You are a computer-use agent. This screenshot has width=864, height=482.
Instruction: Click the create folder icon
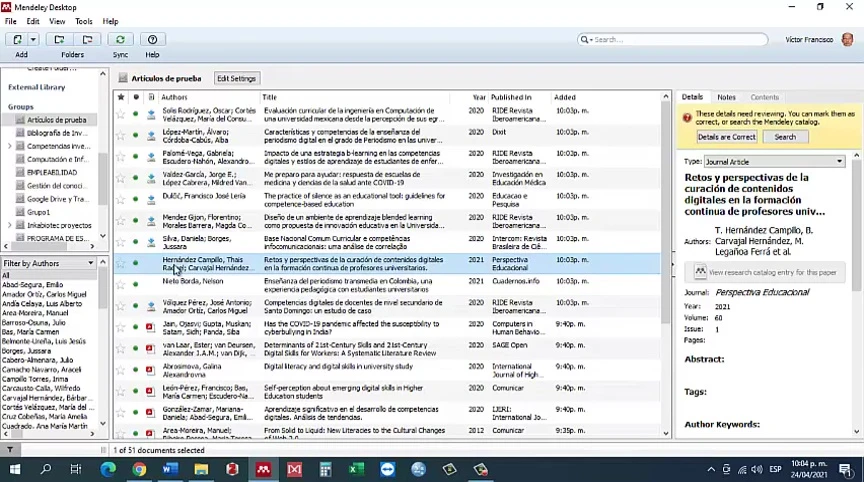point(59,40)
